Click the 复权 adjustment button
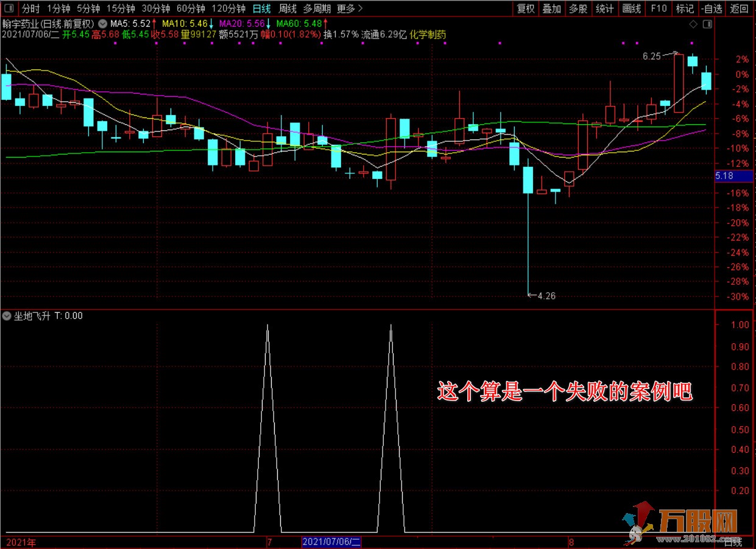 526,9
